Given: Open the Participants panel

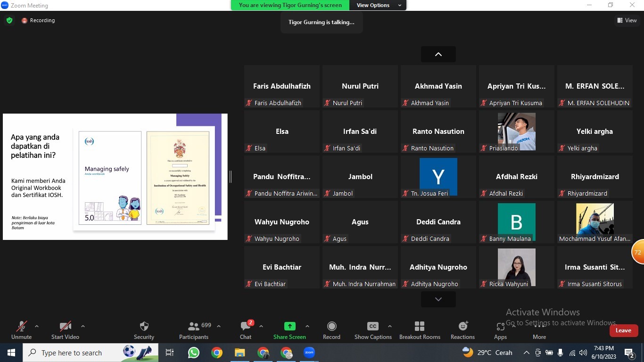Looking at the screenshot, I should [x=194, y=327].
